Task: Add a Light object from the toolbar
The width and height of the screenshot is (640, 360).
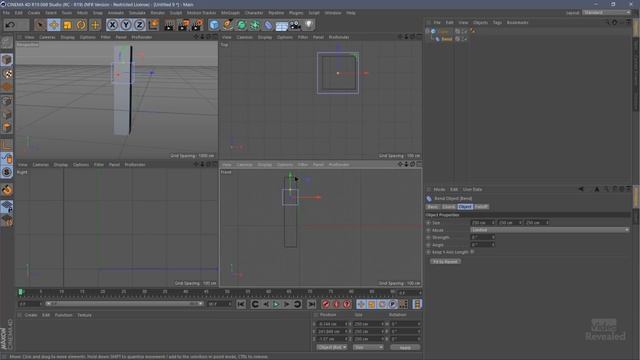Action: click(309, 25)
